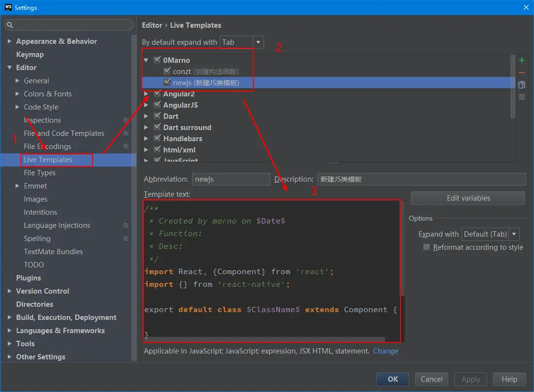Toggle the Dart surround group checkbox

[157, 127]
